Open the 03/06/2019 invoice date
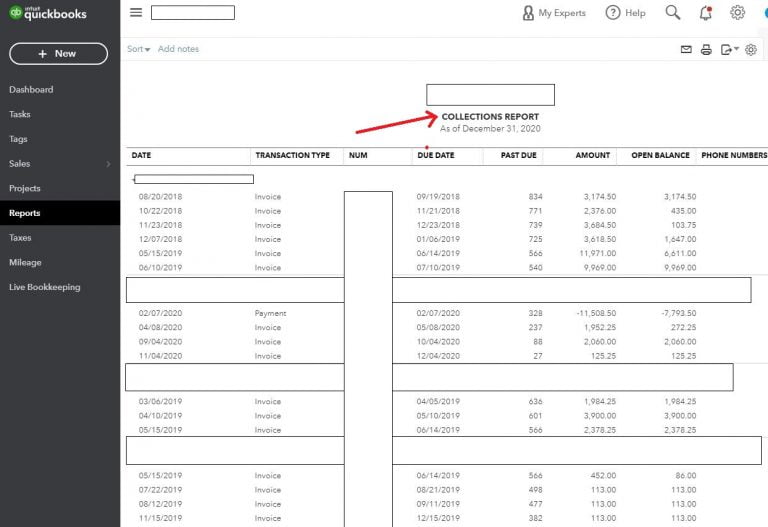This screenshot has height=527, width=768. click(x=160, y=402)
